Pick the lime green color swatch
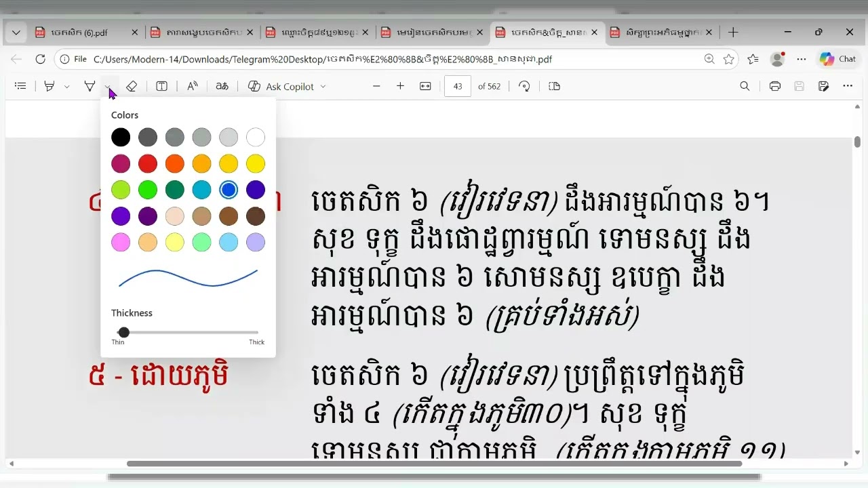The image size is (868, 488). 121,190
